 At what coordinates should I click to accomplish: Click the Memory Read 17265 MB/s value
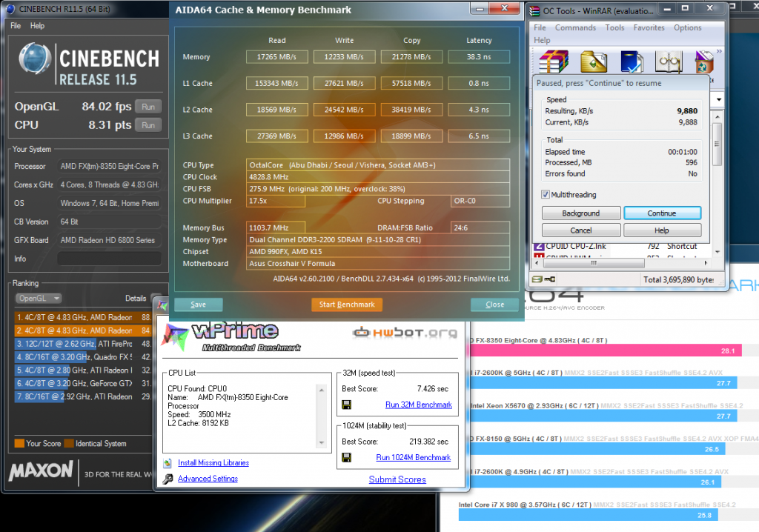tap(276, 57)
